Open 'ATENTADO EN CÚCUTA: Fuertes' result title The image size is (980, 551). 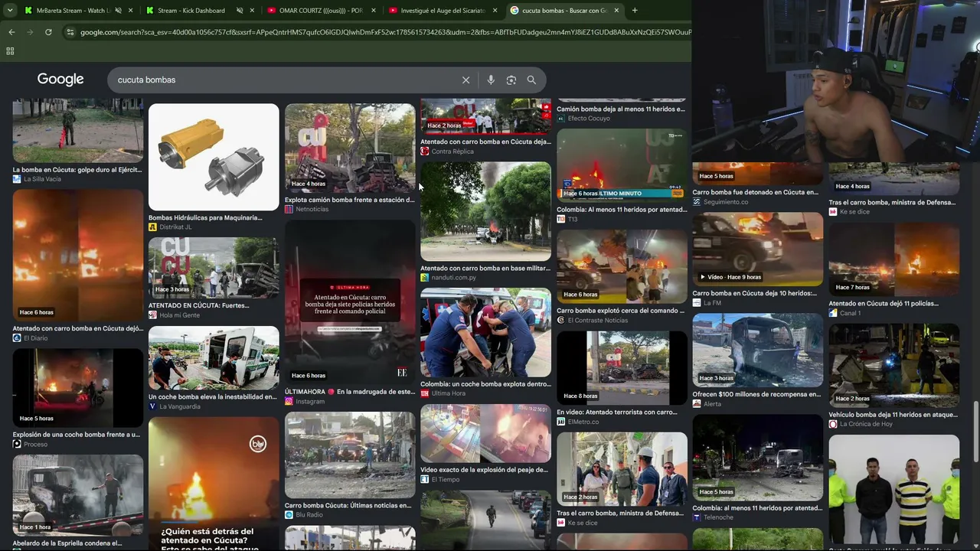[x=198, y=305]
